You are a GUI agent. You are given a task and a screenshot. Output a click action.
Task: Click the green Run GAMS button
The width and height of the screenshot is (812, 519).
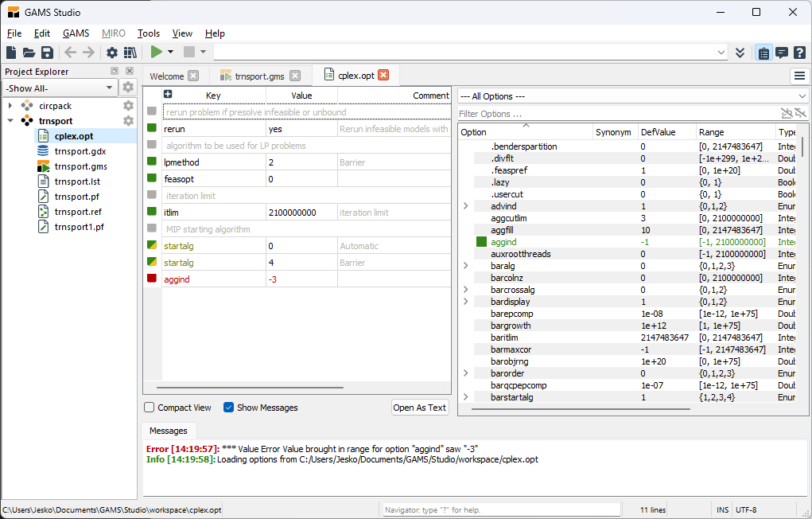coord(157,53)
